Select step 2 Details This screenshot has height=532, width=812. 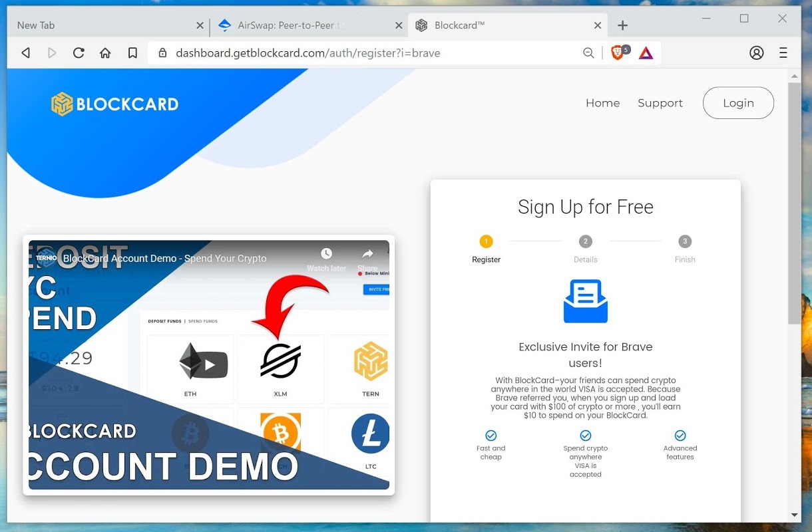point(586,249)
